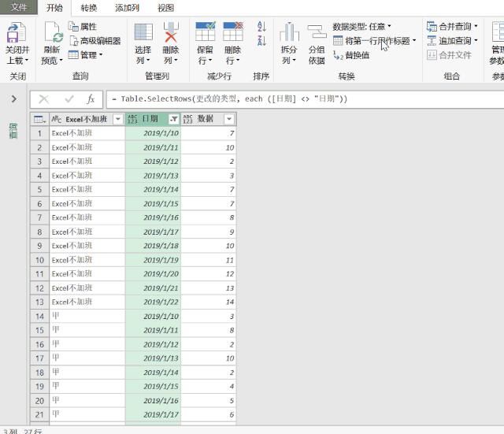Click Split Column icon
The width and height of the screenshot is (504, 434).
[289, 32]
